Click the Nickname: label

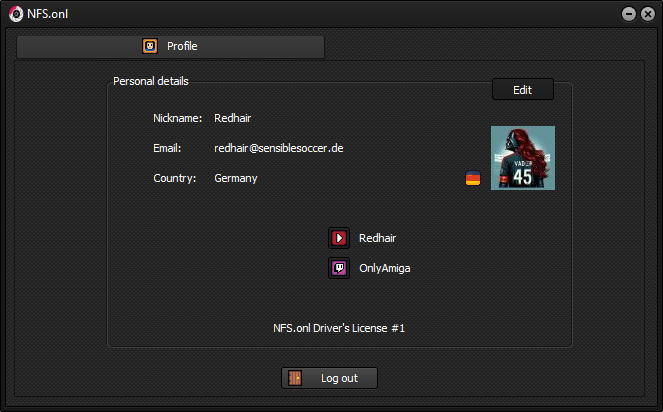(178, 118)
